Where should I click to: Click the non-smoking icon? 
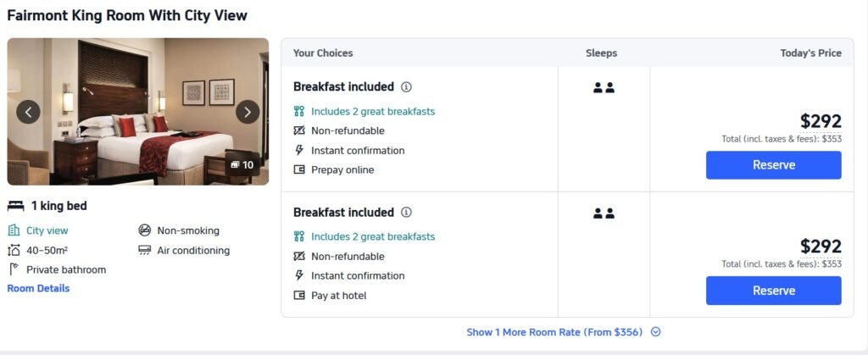[x=144, y=230]
